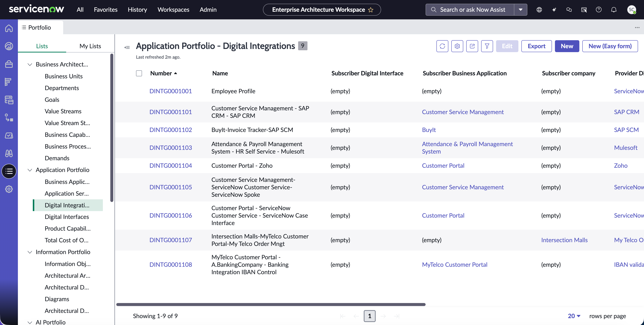Viewport: 644px width, 325px height.
Task: Open the Workspaces menu
Action: coord(173,10)
